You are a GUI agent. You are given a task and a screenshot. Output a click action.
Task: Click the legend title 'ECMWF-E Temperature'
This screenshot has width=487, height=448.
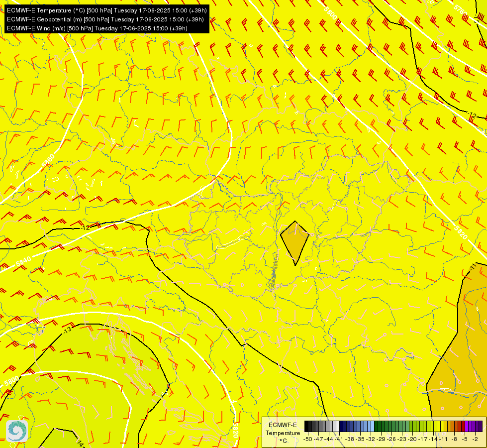coord(283,429)
